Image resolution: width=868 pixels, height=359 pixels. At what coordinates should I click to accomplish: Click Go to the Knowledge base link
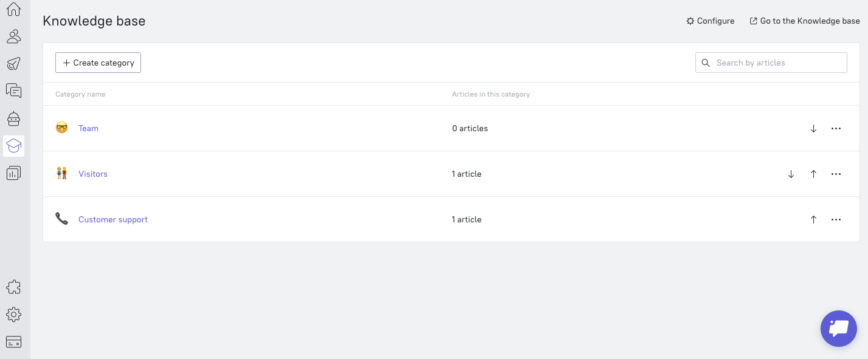(x=805, y=21)
